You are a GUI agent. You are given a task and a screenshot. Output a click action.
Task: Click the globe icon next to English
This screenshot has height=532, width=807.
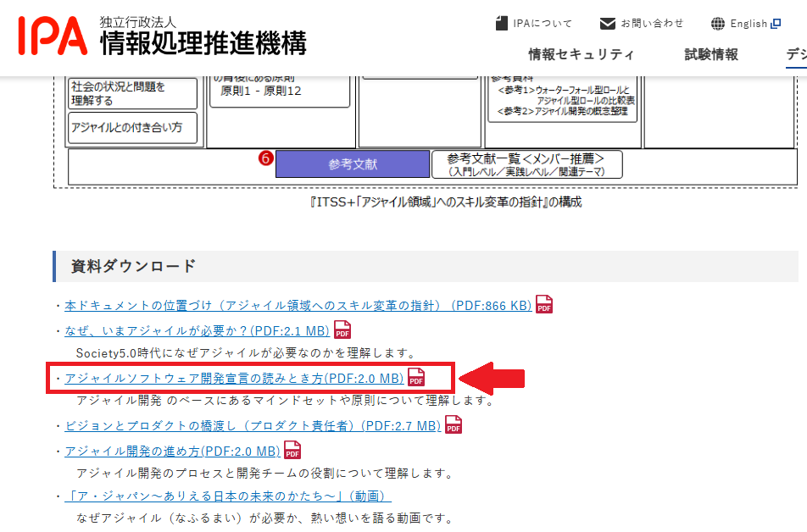click(717, 24)
